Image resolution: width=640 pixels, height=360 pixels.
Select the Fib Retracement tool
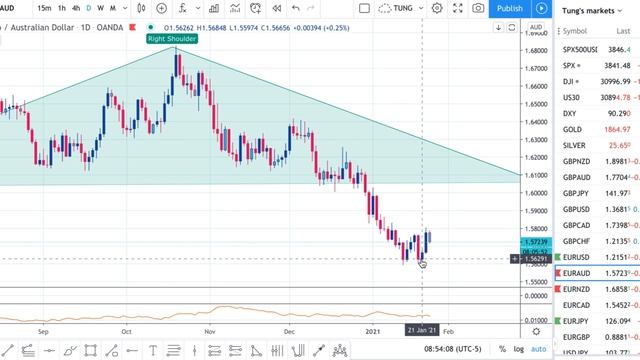tap(173, 350)
